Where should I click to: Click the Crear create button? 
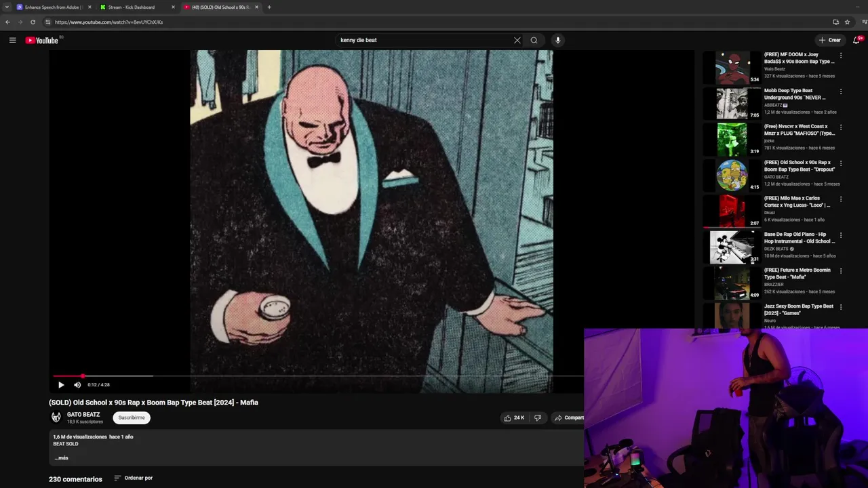pyautogui.click(x=829, y=40)
